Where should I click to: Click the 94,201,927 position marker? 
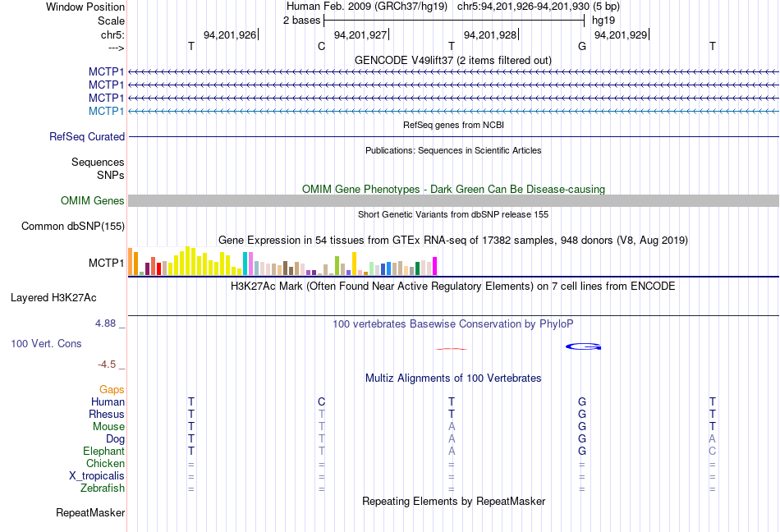(x=361, y=34)
